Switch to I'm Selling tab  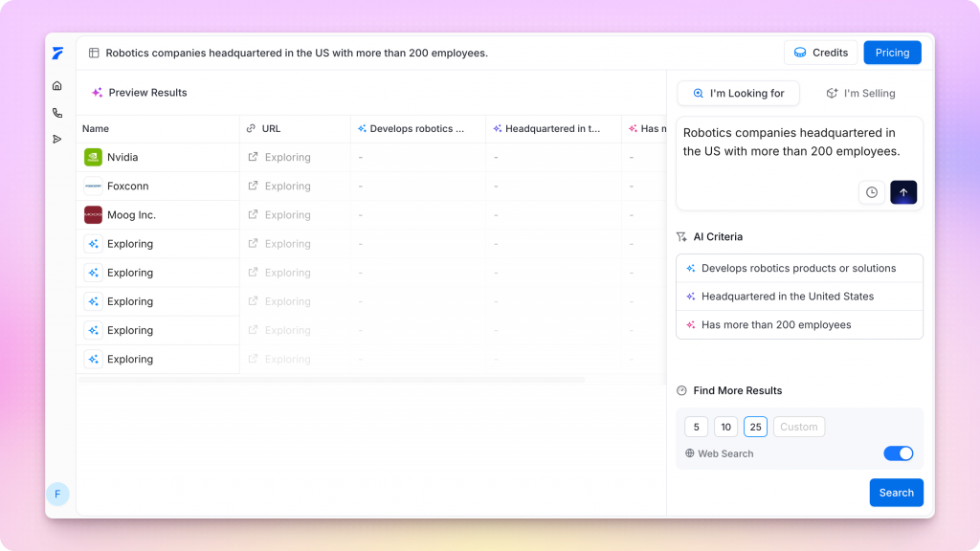point(860,93)
